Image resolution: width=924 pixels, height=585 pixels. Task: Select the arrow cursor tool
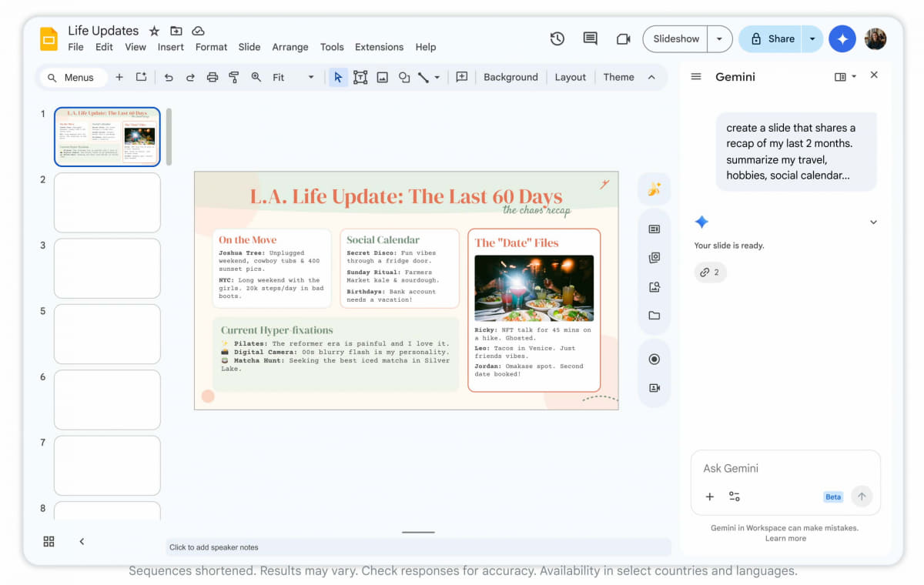point(338,77)
